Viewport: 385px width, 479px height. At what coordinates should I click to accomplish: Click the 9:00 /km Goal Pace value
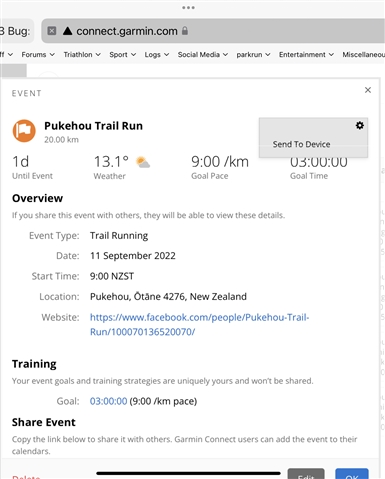coord(220,162)
